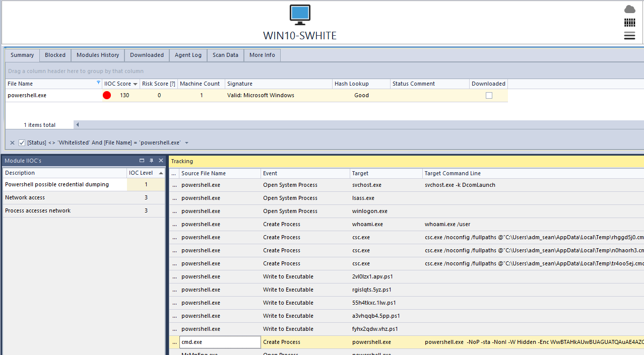Image resolution: width=644 pixels, height=355 pixels.
Task: Click the red IIOC score indicator for powershell.exe
Action: point(107,95)
